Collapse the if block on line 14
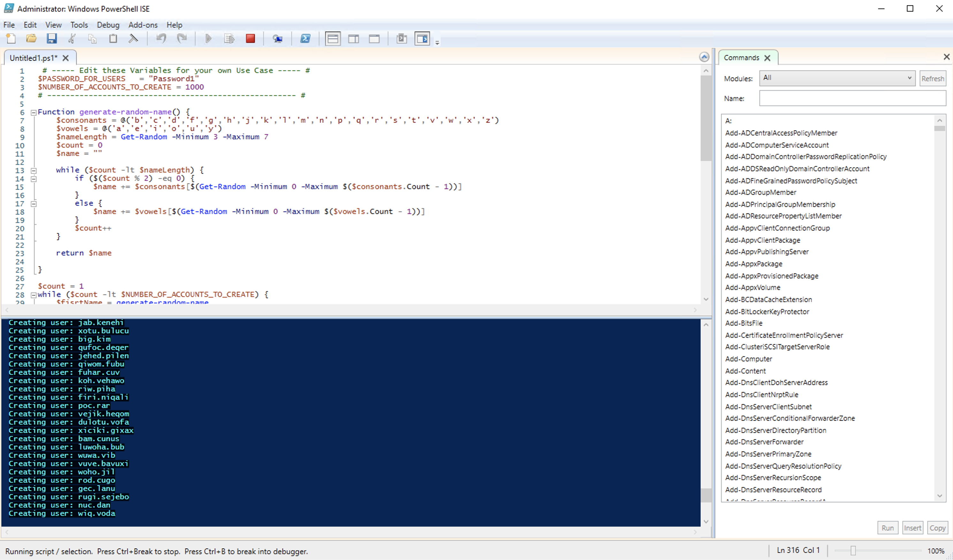 point(34,179)
